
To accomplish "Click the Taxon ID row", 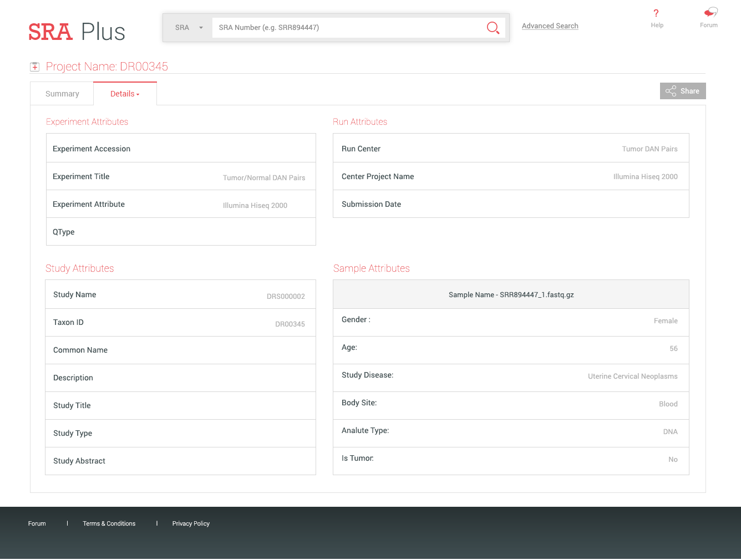I will (180, 323).
